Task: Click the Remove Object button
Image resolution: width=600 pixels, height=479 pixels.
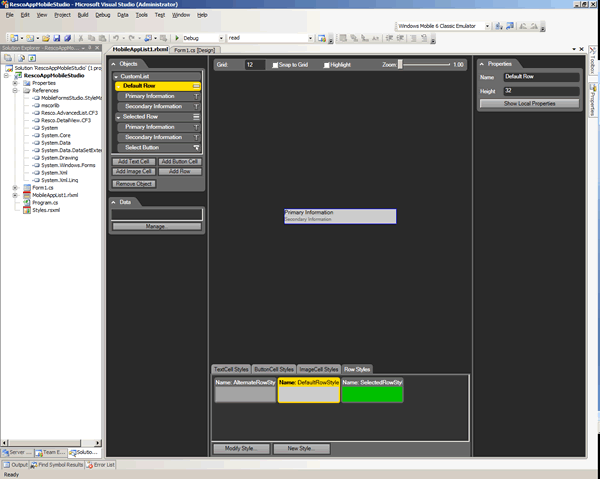Action: 134,184
